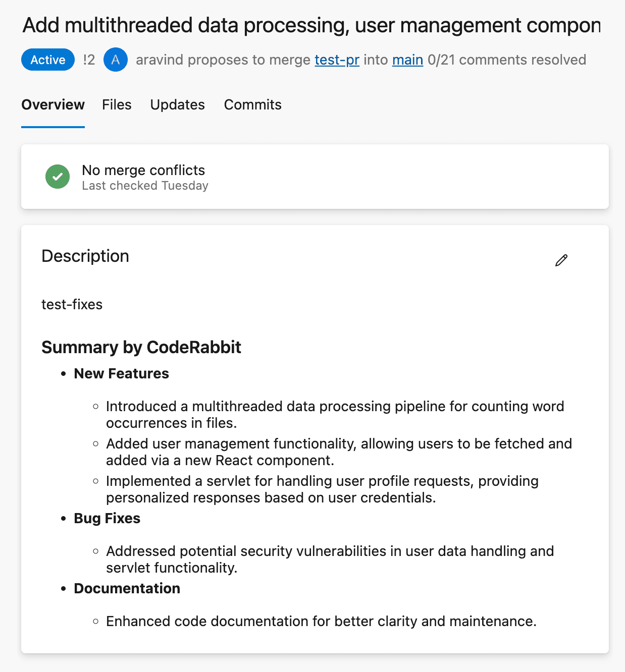Viewport: 625px width, 672px height.
Task: Click the Description section heading
Action: click(85, 256)
